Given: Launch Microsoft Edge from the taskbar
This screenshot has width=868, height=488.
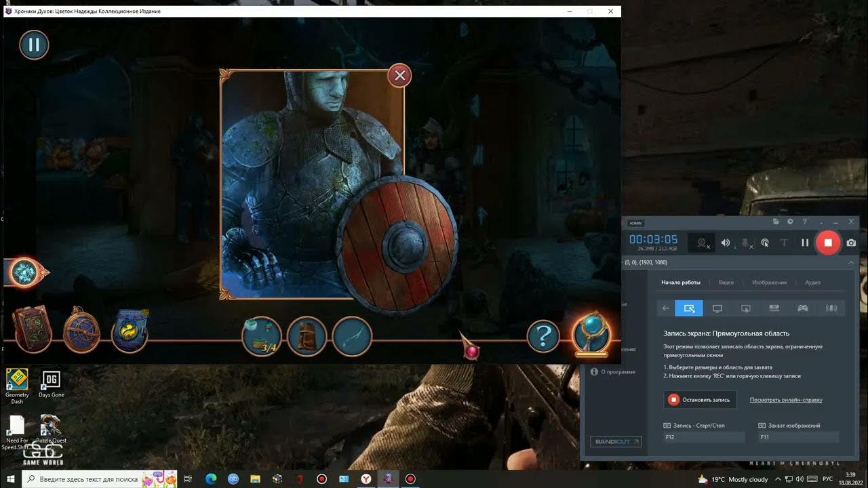Looking at the screenshot, I should pyautogui.click(x=210, y=479).
